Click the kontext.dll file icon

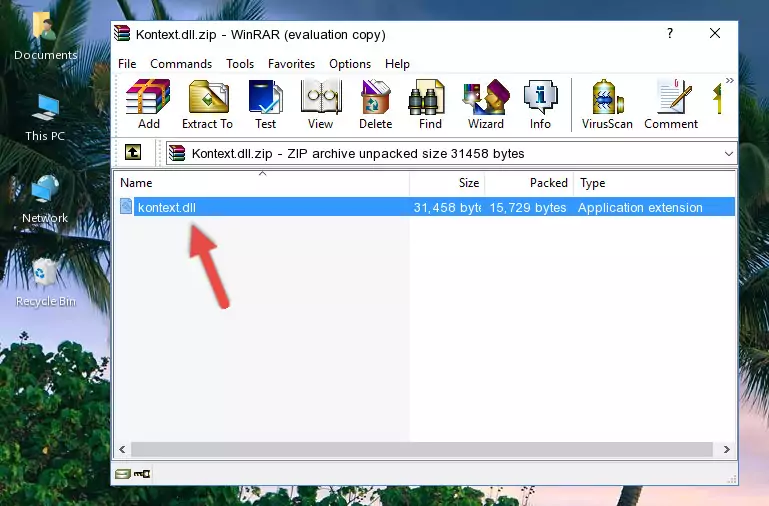[x=126, y=206]
